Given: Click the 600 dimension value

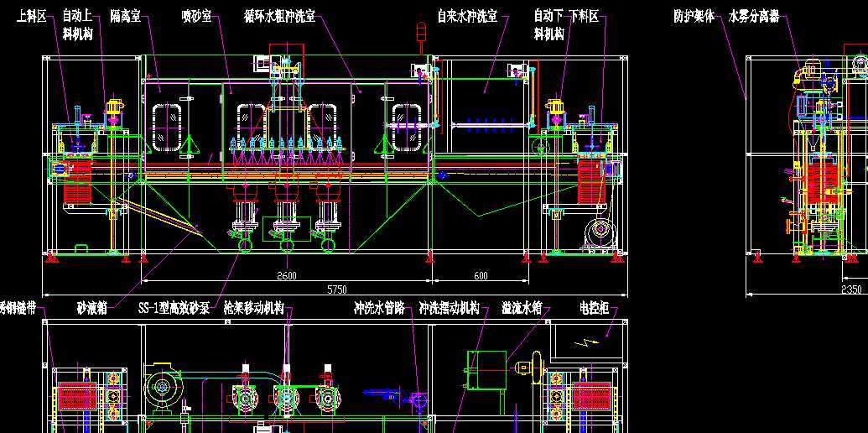Looking at the screenshot, I should 481,276.
